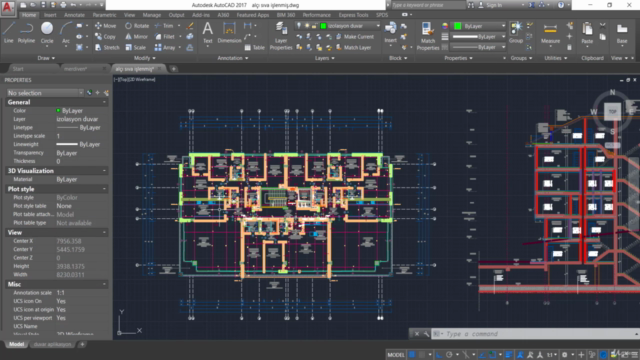Click the Insert block tool
The height and width of the screenshot is (360, 640).
coord(390,33)
